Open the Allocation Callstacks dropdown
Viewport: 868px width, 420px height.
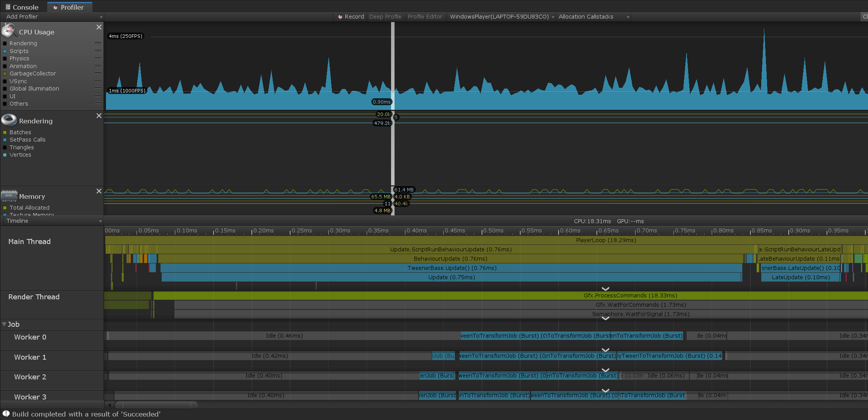click(594, 17)
